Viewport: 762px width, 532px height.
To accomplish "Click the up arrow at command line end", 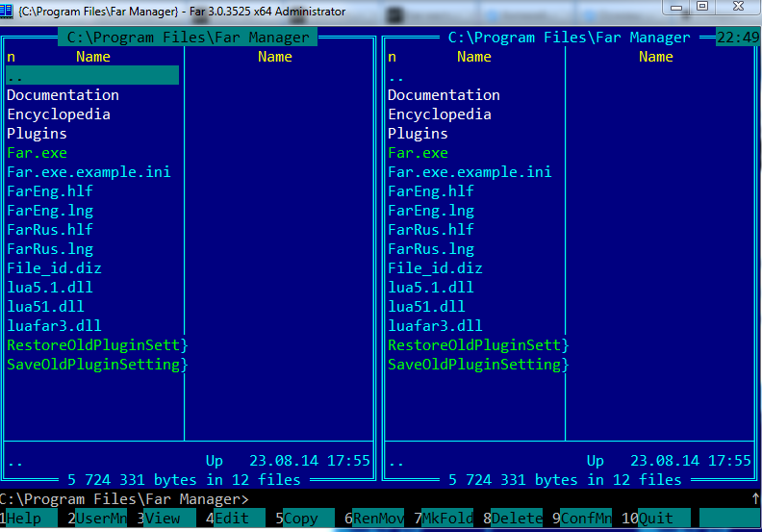I will click(x=755, y=499).
